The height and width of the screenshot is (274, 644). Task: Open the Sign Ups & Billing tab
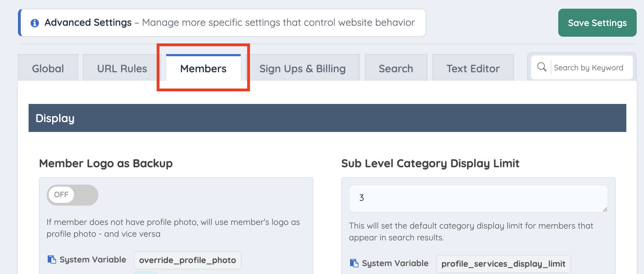(302, 68)
